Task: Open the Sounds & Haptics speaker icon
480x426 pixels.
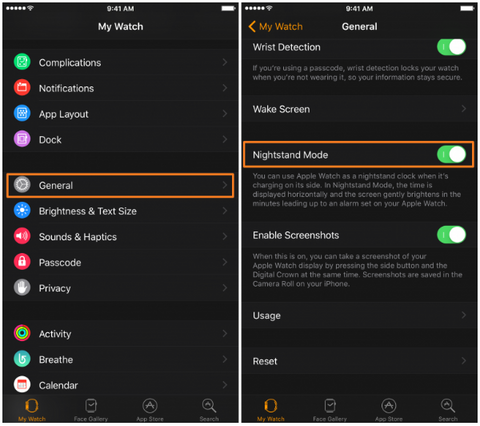Action: tap(22, 236)
